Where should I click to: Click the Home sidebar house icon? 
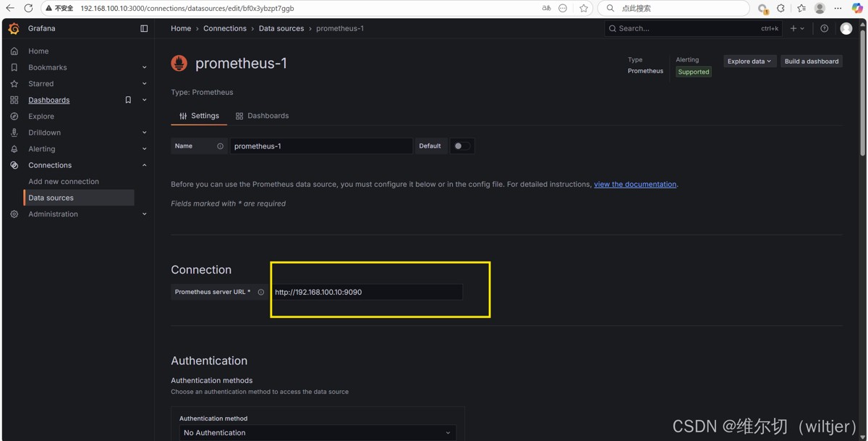click(x=14, y=51)
